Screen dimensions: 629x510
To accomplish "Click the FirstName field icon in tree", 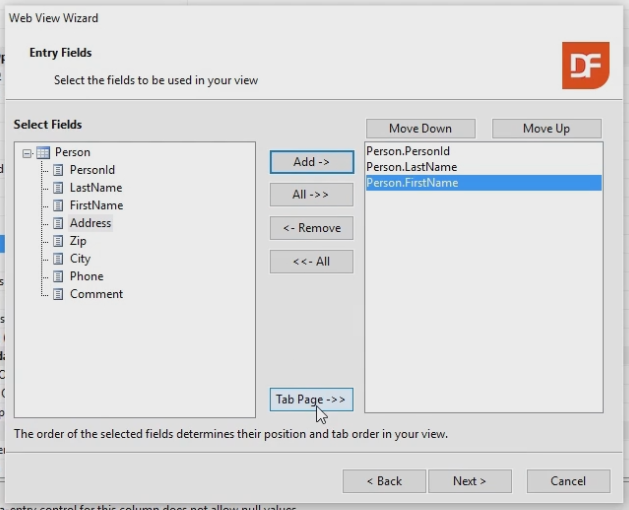I will [x=58, y=205].
